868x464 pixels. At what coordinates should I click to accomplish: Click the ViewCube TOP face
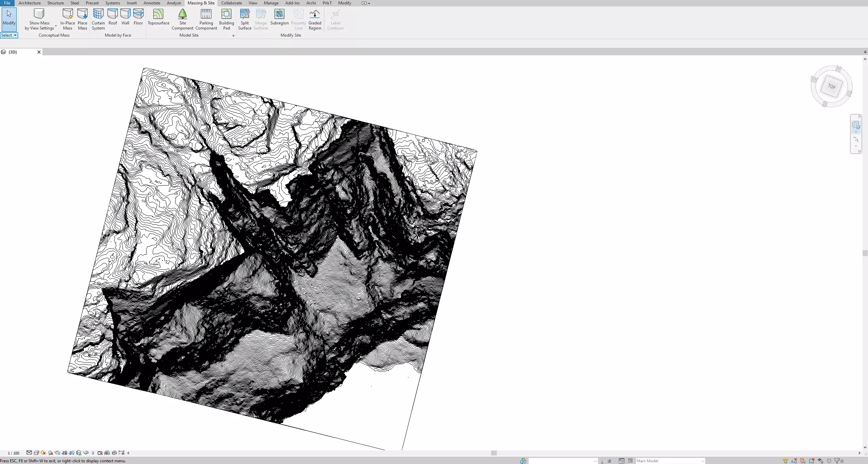point(831,86)
